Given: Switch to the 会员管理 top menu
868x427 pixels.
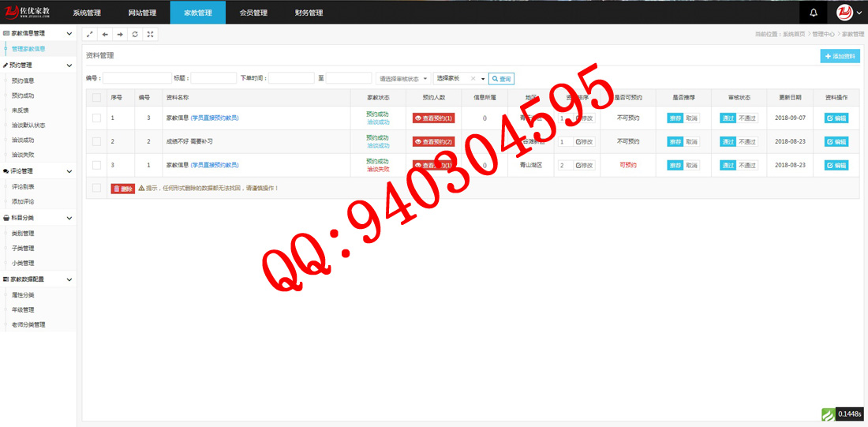Looking at the screenshot, I should 253,13.
